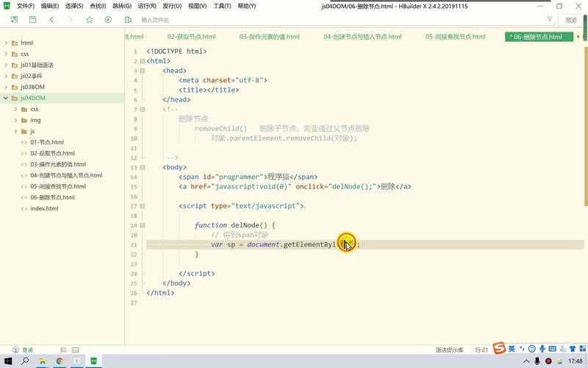This screenshot has height=368, width=588.
Task: Click the 预览 preview button
Action: point(571,20)
